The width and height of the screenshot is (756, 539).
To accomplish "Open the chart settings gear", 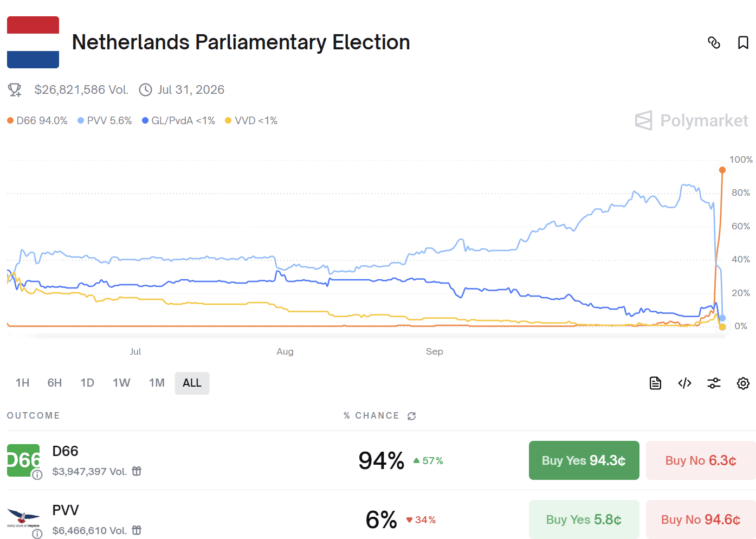I will click(743, 383).
